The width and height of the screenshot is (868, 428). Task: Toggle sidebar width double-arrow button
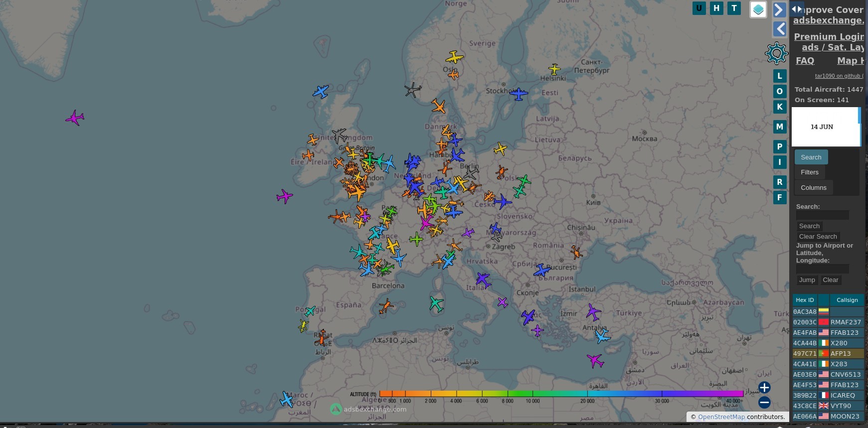(797, 9)
